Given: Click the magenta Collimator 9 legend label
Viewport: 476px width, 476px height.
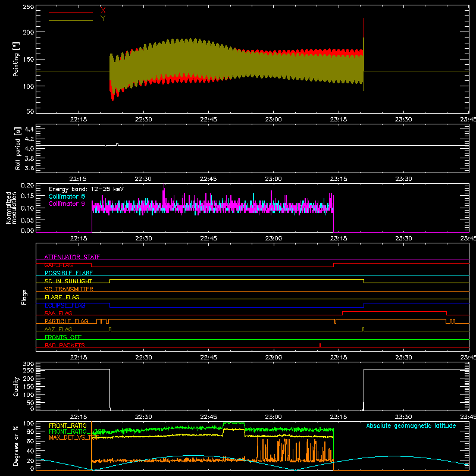Looking at the screenshot, I should (67, 203).
